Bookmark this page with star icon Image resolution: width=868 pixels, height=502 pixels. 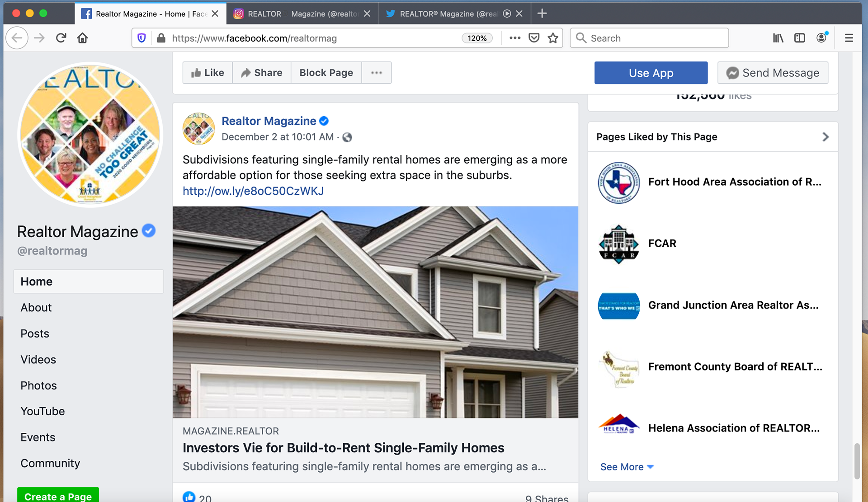point(552,38)
